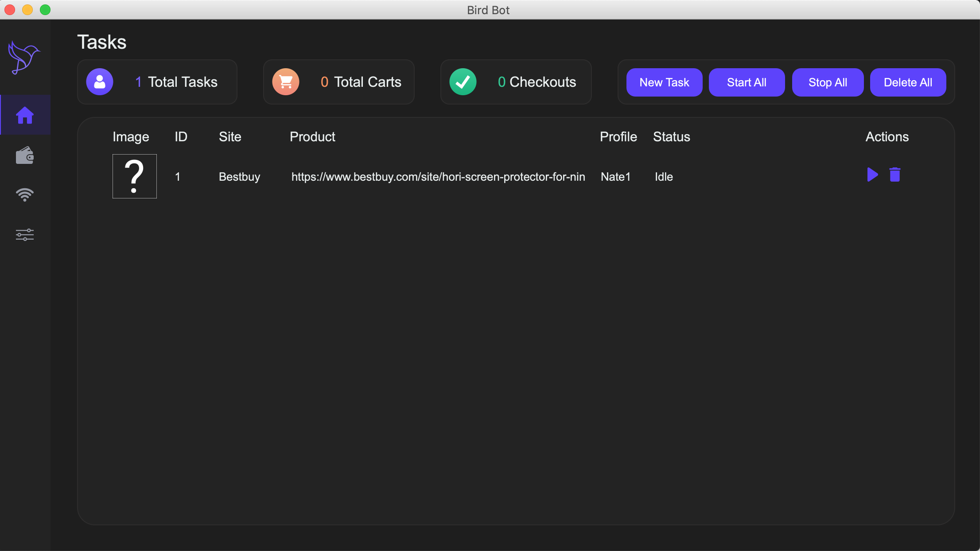The image size is (980, 551).
Task: Click Stop All tasks button
Action: [x=828, y=82]
